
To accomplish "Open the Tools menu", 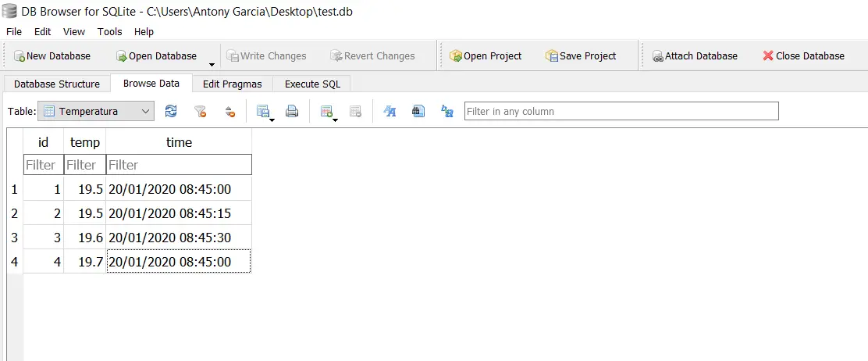I will (x=109, y=31).
